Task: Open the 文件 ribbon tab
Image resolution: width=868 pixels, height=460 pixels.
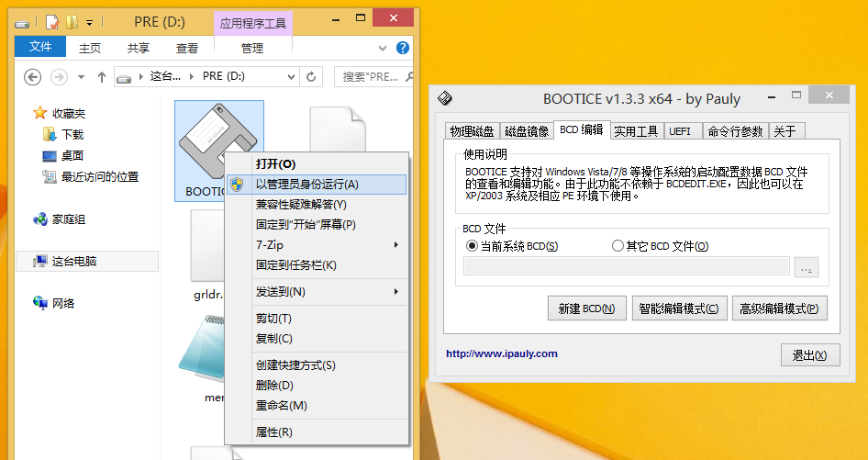Action: coord(40,47)
